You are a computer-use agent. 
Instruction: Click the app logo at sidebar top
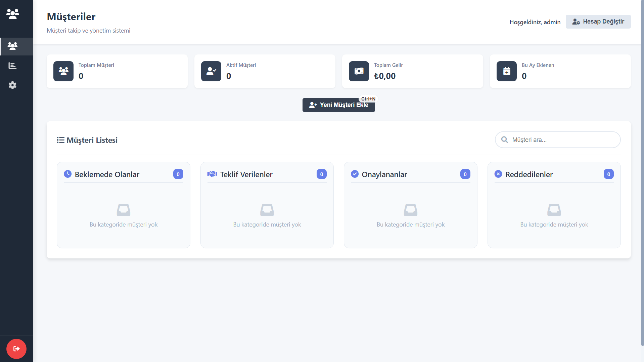[13, 14]
